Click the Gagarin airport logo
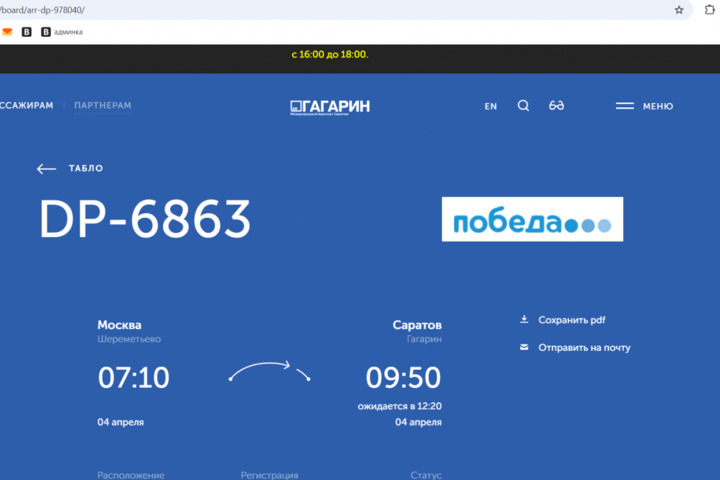The height and width of the screenshot is (480, 720). pyautogui.click(x=330, y=106)
